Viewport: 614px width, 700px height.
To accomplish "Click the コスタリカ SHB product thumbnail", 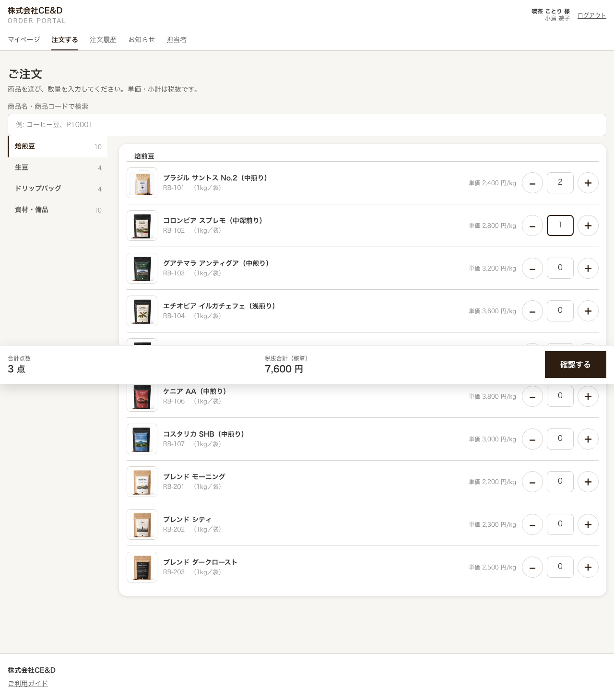I will [x=142, y=439].
